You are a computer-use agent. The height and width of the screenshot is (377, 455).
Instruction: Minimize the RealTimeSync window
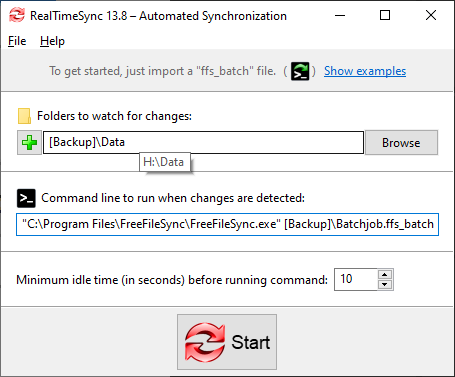pyautogui.click(x=340, y=15)
